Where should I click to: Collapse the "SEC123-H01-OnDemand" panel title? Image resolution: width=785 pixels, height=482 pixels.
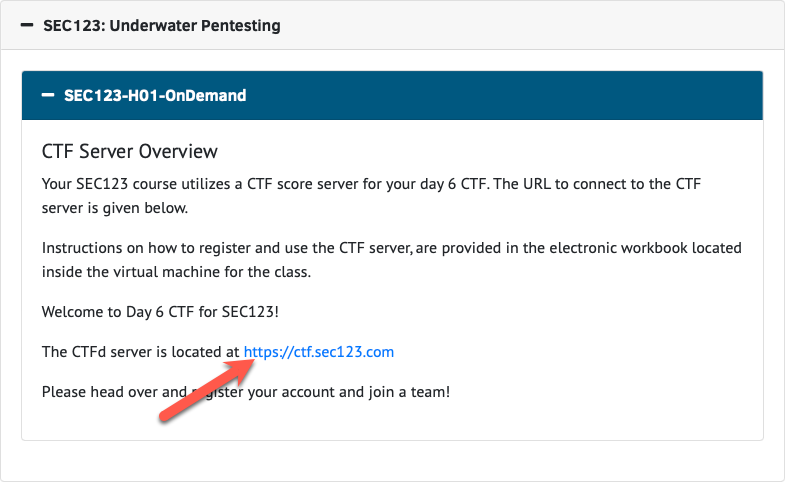click(155, 96)
